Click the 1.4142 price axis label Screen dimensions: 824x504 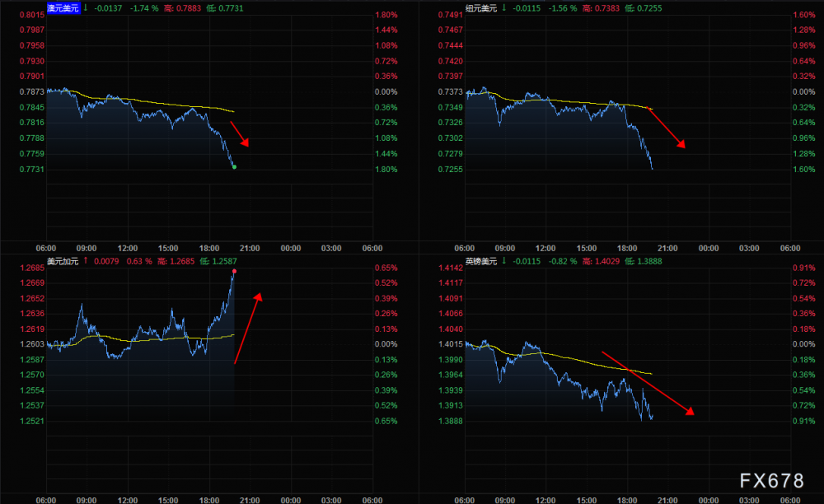[x=451, y=268]
